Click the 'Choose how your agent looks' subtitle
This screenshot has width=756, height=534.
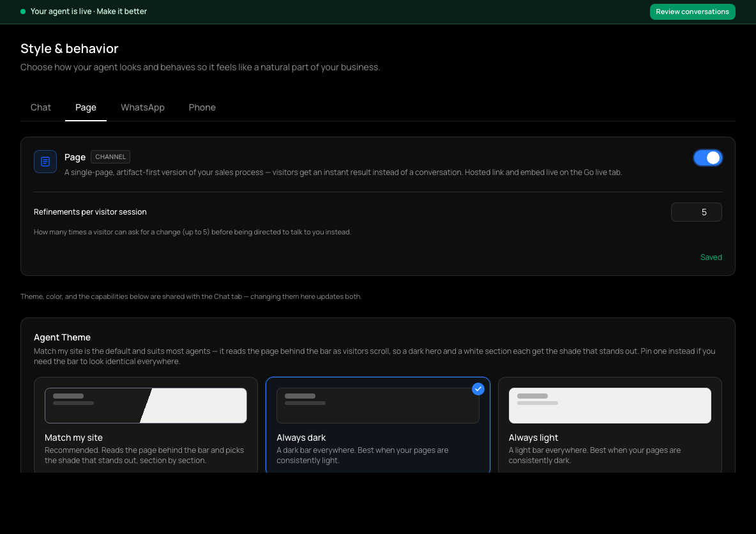(x=200, y=68)
